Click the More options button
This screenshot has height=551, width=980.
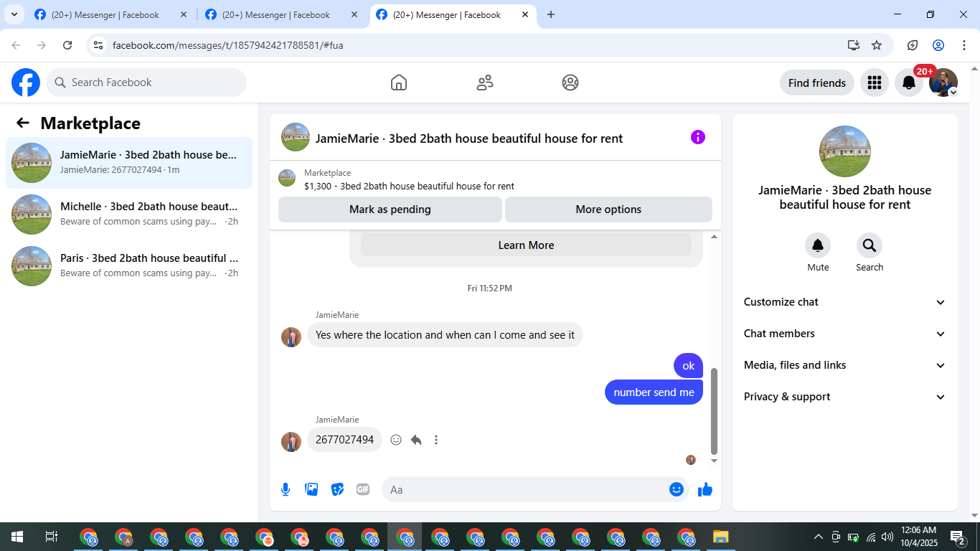(608, 209)
